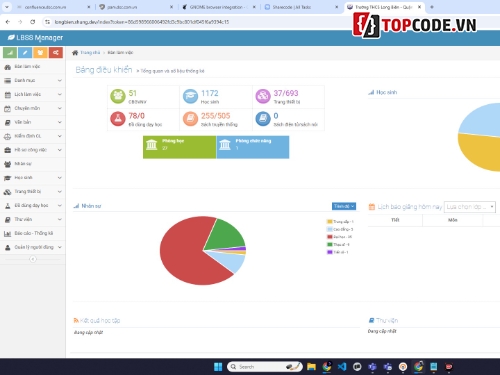Expand the Văn bản menu chevron

tap(60, 122)
